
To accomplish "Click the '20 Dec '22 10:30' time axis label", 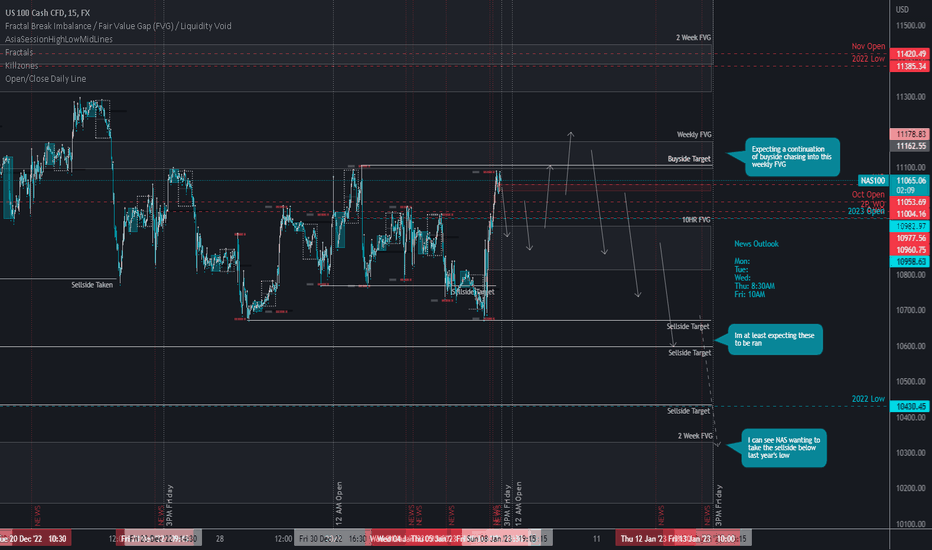I will pos(35,539).
